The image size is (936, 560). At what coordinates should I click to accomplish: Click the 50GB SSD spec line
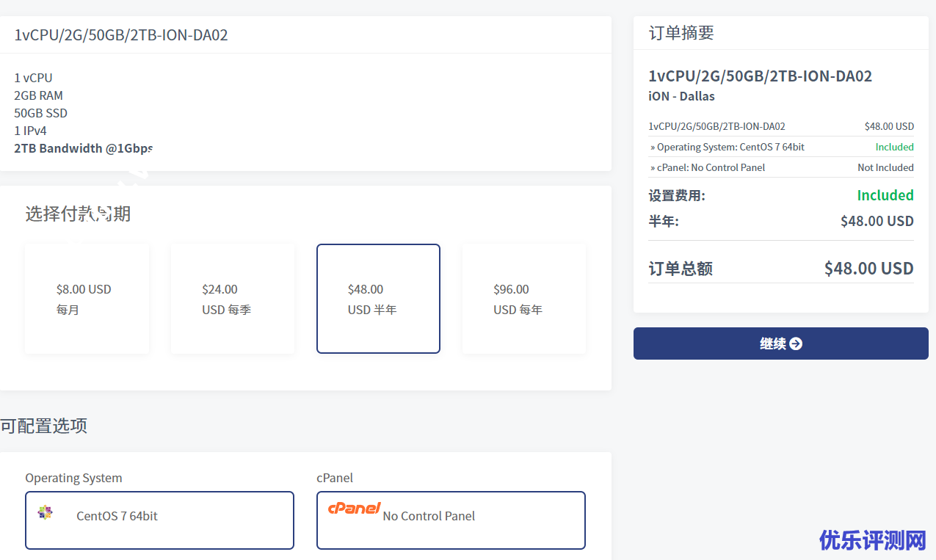[40, 113]
